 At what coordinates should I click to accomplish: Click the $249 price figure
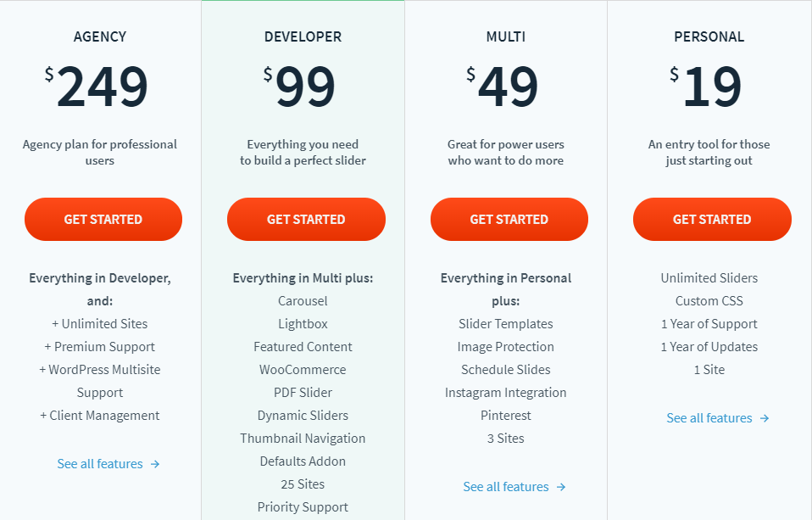[97, 87]
